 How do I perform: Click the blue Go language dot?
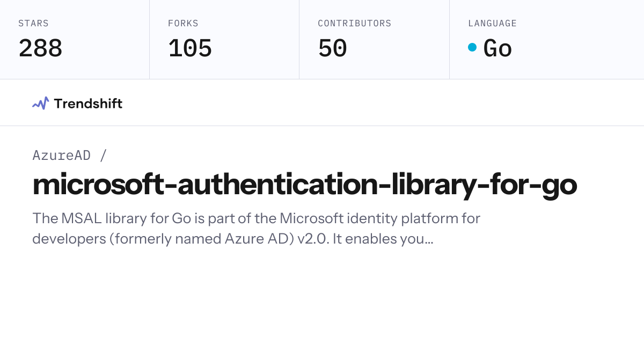472,47
